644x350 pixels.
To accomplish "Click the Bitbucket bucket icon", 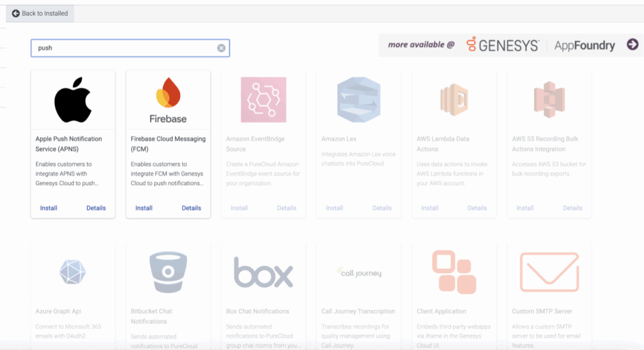I will (x=168, y=271).
